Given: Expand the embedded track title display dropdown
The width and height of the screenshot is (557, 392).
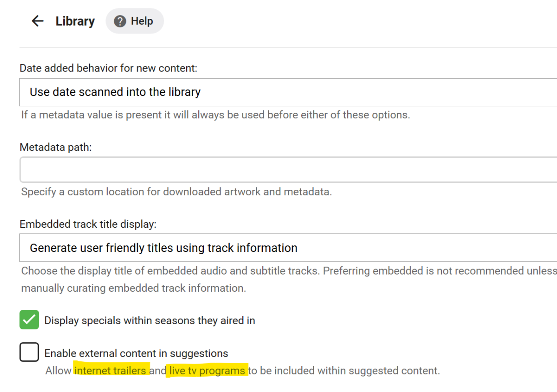Looking at the screenshot, I should coord(288,248).
